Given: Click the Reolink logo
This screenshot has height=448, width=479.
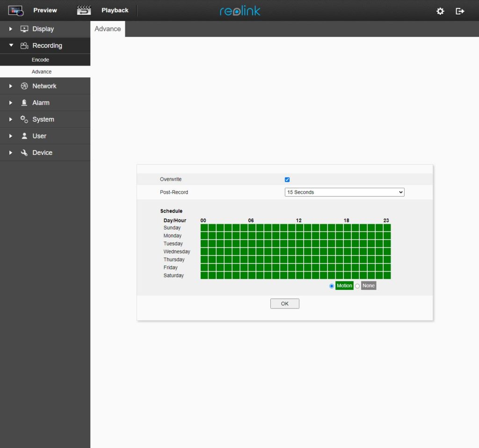Looking at the screenshot, I should tap(240, 11).
